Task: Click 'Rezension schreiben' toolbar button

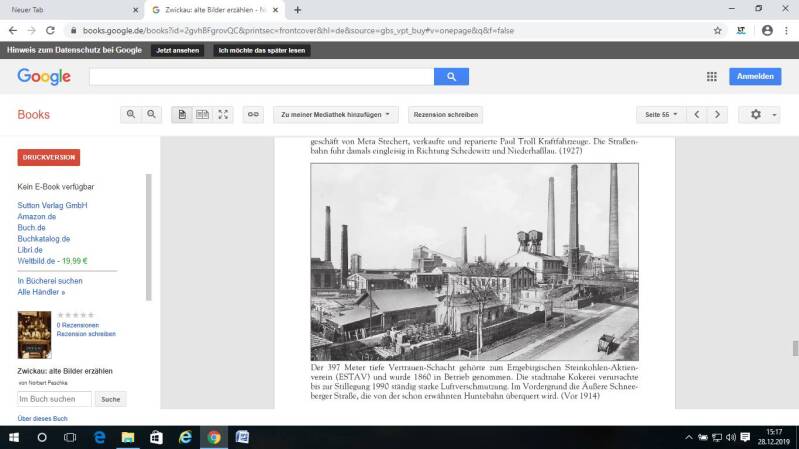Action: click(444, 115)
